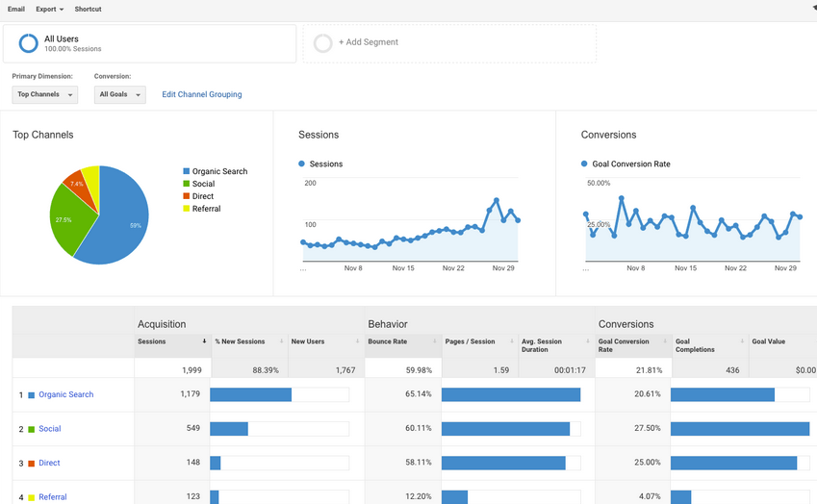Click Organic Search sessions value 1,179
Viewport: 817px width, 504px height.
[x=191, y=394]
